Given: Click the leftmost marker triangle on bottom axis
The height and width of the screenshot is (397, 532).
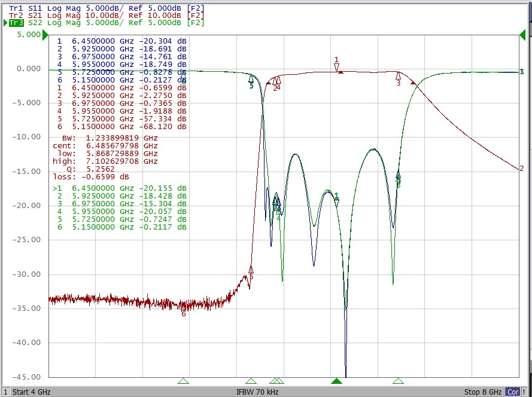Looking at the screenshot, I should (x=183, y=381).
